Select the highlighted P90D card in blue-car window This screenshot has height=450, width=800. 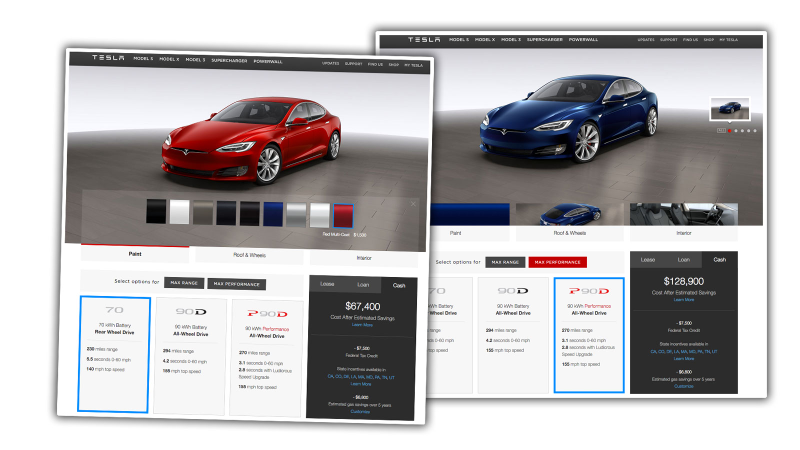click(589, 335)
